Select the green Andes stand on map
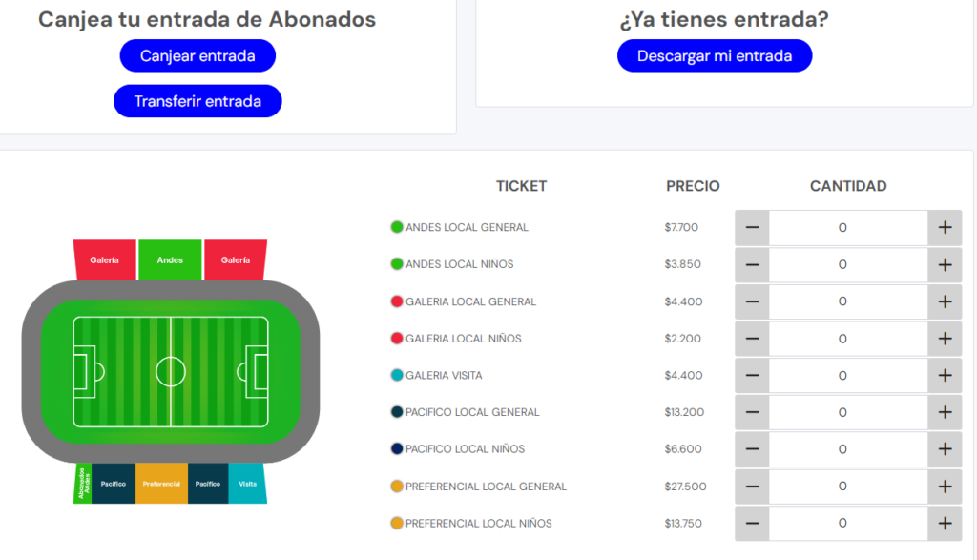Screen dimensions: 977x560 (x=170, y=259)
